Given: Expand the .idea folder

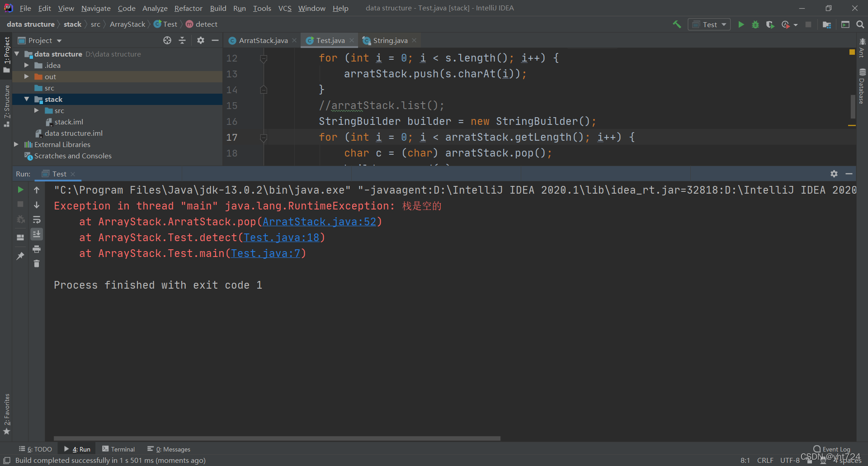Looking at the screenshot, I should click(x=26, y=65).
